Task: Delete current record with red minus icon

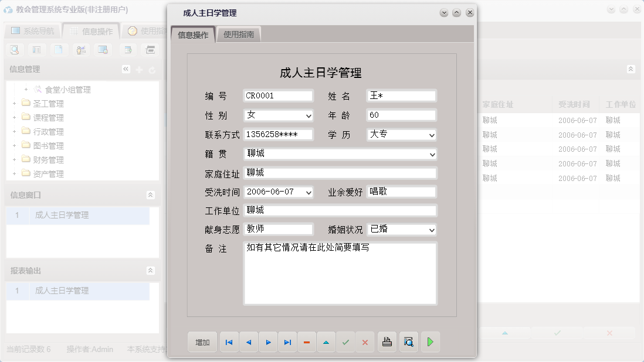Action: coord(307,341)
